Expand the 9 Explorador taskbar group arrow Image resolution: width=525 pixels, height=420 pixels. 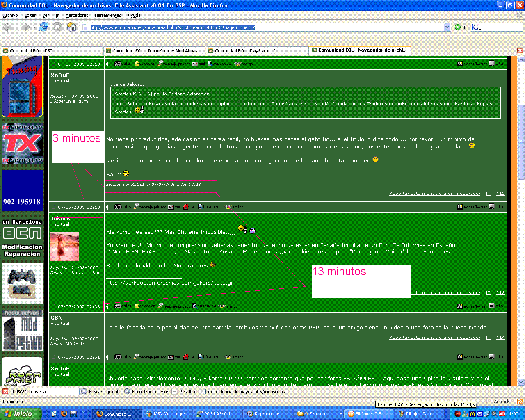(x=341, y=414)
